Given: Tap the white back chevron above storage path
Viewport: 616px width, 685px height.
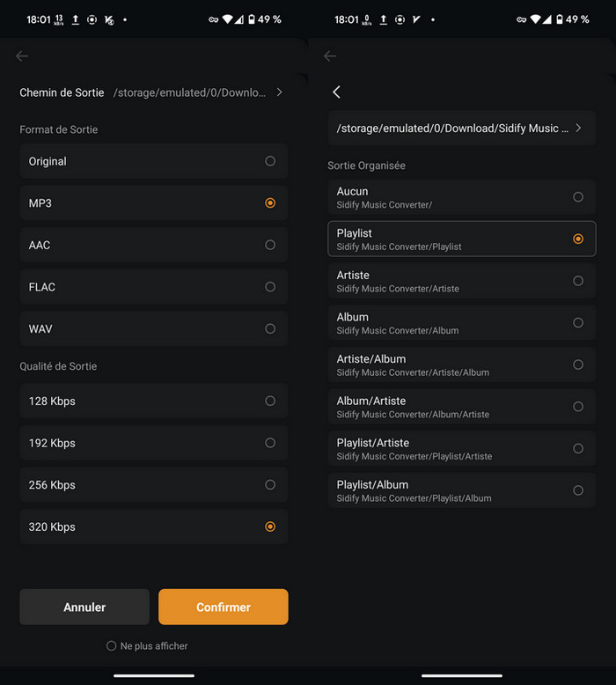Looking at the screenshot, I should 336,92.
